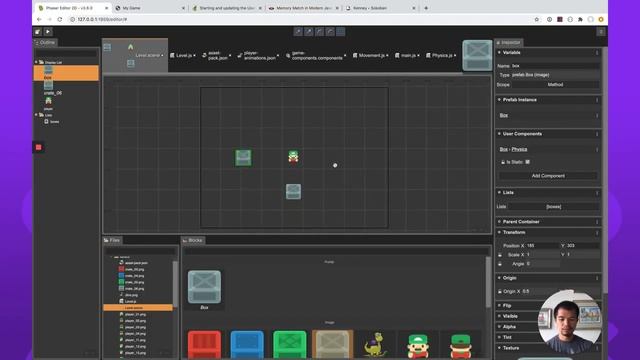Collapse the Prefab Instance section
The height and width of the screenshot is (360, 640).
pyautogui.click(x=499, y=100)
